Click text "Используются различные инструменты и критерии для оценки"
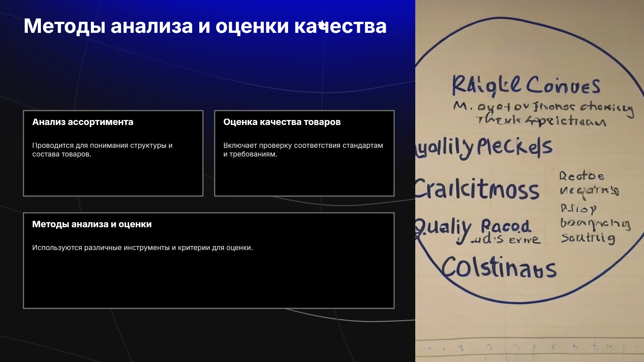The width and height of the screenshot is (644, 362). 143,248
